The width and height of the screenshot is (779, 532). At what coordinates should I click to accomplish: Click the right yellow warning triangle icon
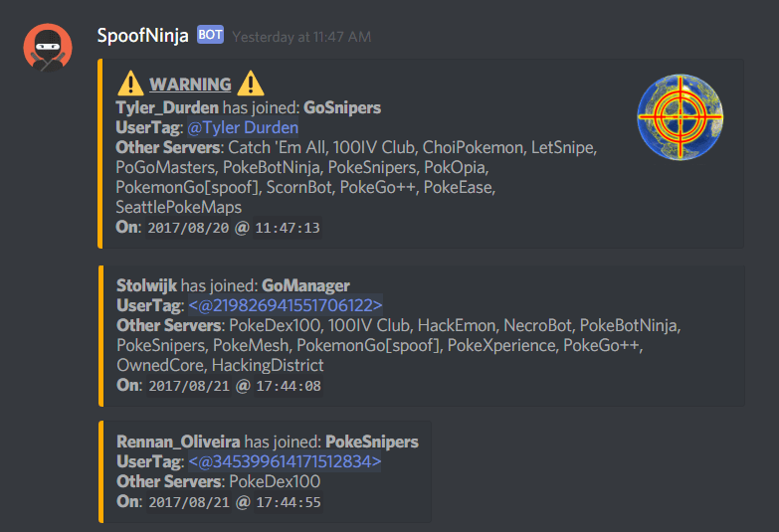pyautogui.click(x=251, y=83)
